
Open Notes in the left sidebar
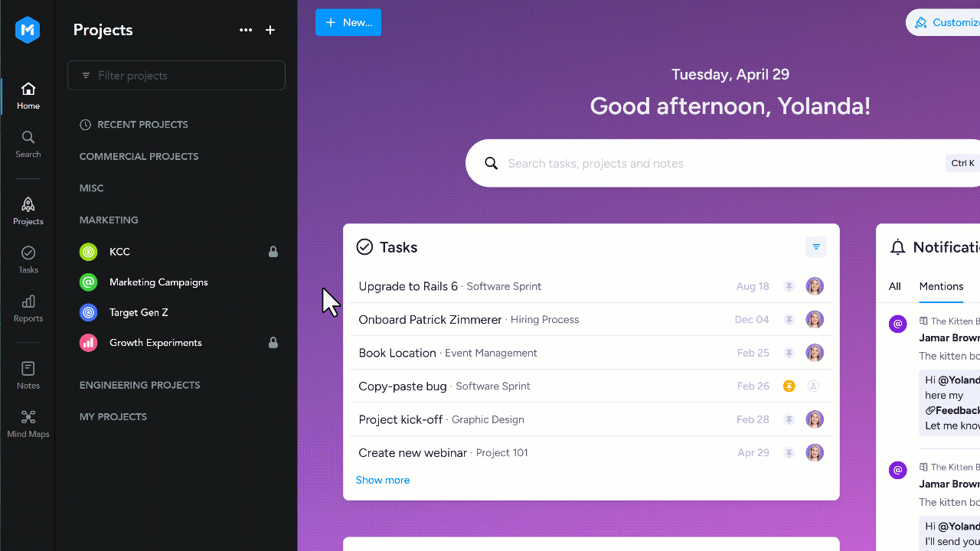[28, 375]
